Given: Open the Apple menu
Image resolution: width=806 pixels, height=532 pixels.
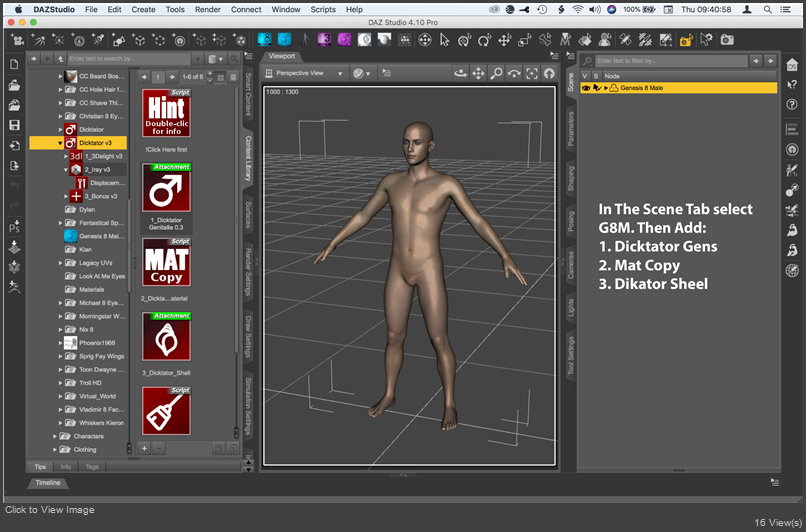Looking at the screenshot, I should tap(19, 9).
